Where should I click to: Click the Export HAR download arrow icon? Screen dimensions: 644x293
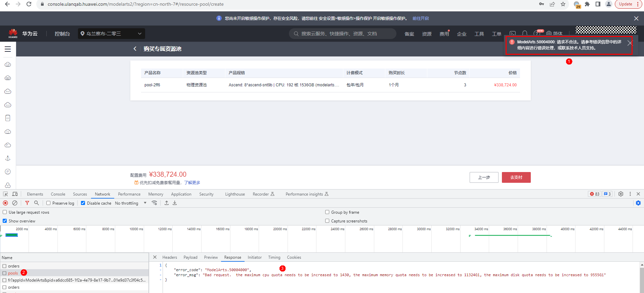(x=175, y=203)
